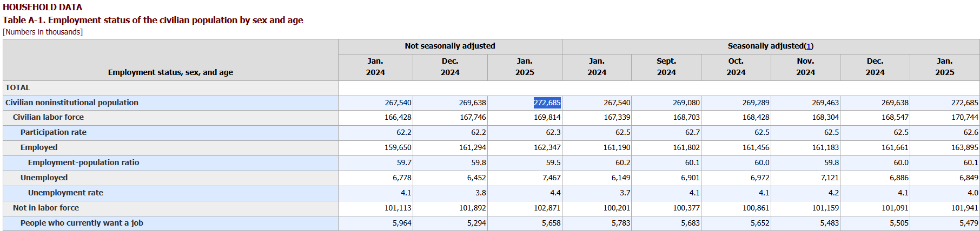This screenshot has height=231, width=980.
Task: Click the Not seasonally adjusted column header
Action: pyautogui.click(x=450, y=46)
